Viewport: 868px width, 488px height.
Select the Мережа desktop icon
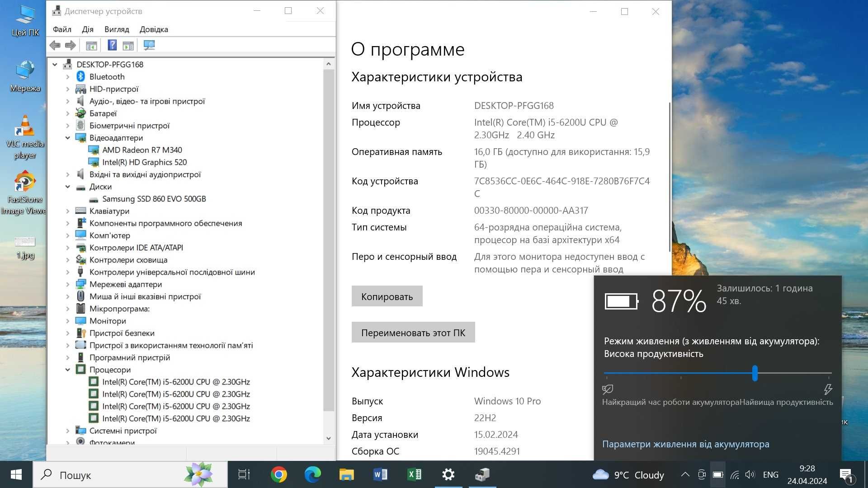pyautogui.click(x=25, y=76)
